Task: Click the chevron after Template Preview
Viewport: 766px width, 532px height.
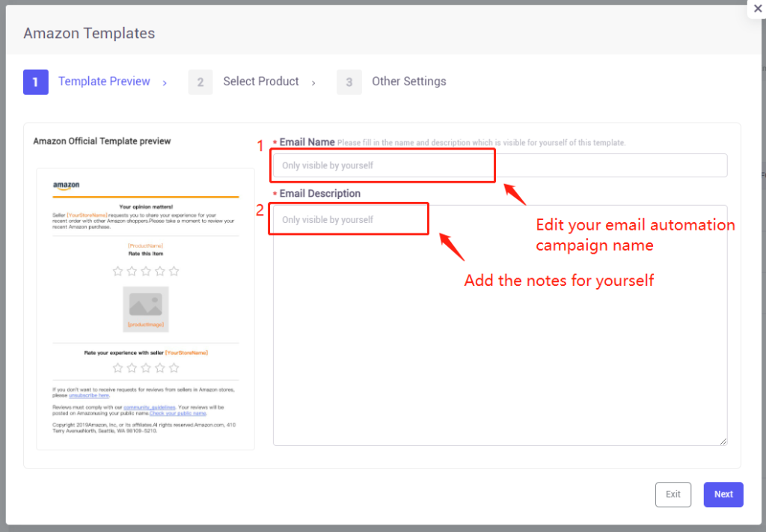Action: 165,83
